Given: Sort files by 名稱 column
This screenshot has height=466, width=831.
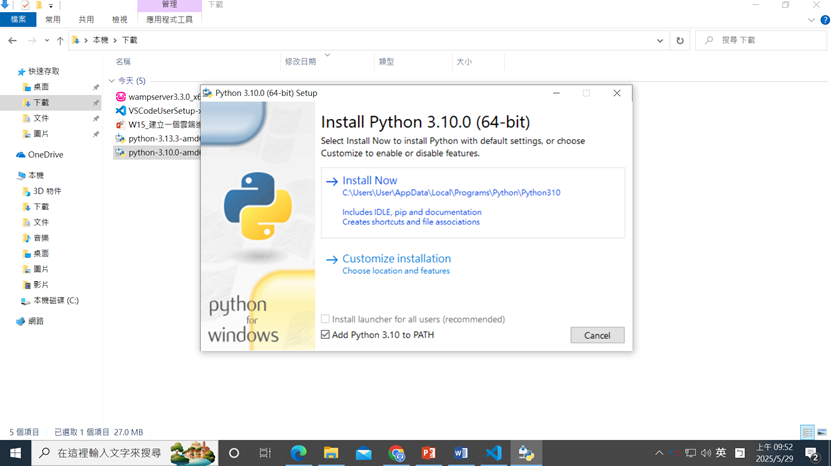Looking at the screenshot, I should [x=123, y=61].
